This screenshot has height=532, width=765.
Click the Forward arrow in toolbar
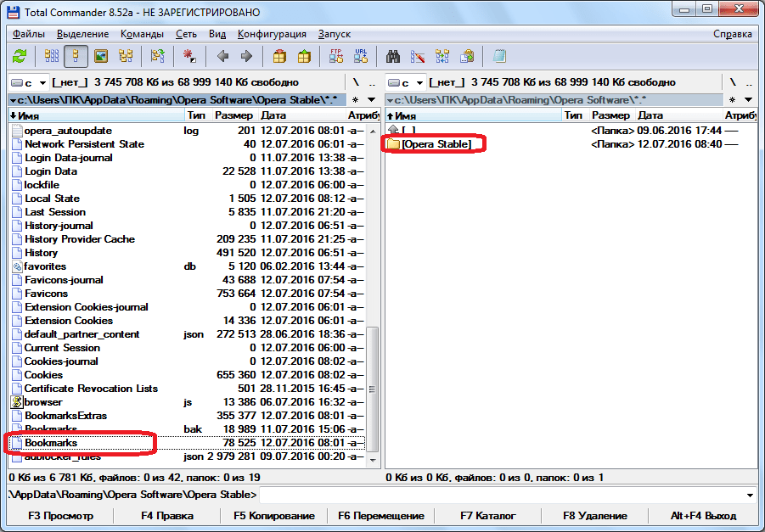pos(247,57)
